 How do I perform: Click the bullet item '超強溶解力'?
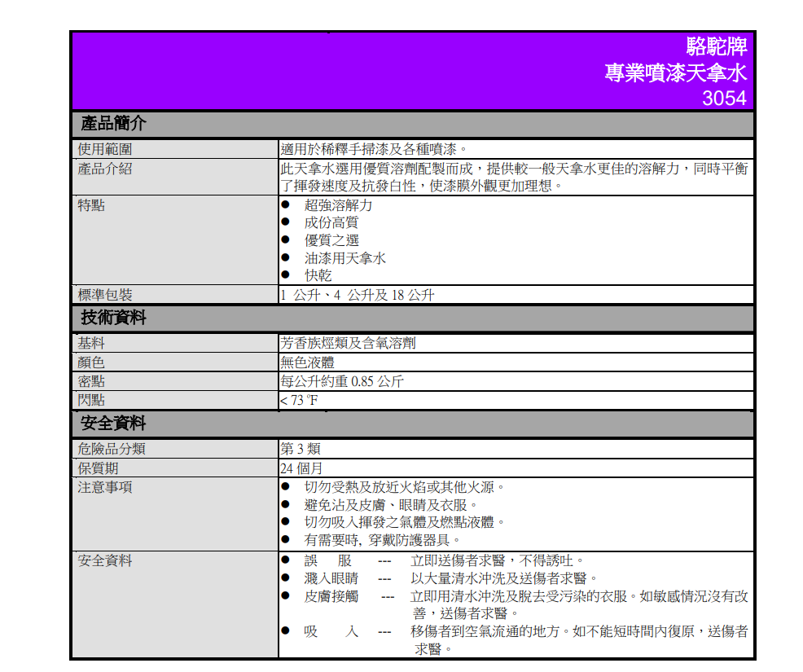tap(339, 205)
